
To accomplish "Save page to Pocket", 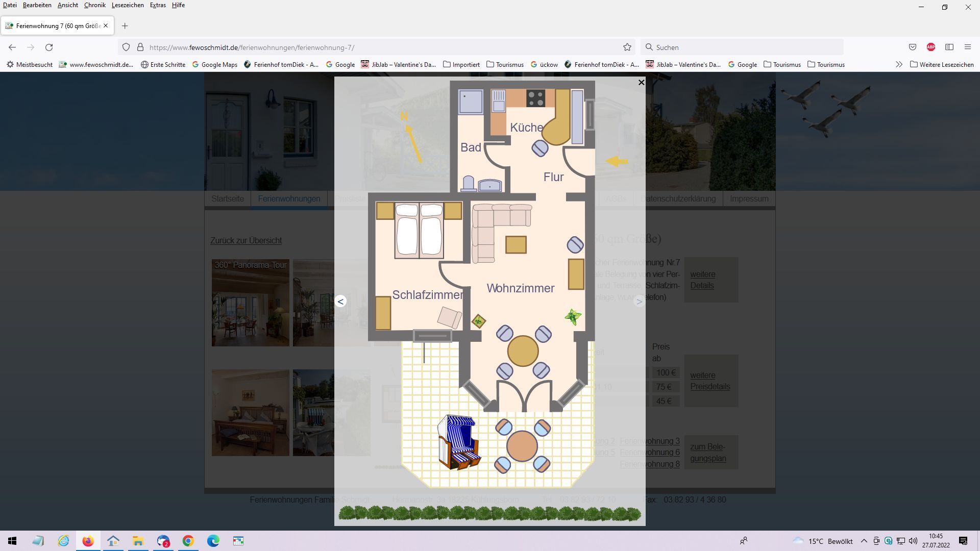I will coord(913,47).
